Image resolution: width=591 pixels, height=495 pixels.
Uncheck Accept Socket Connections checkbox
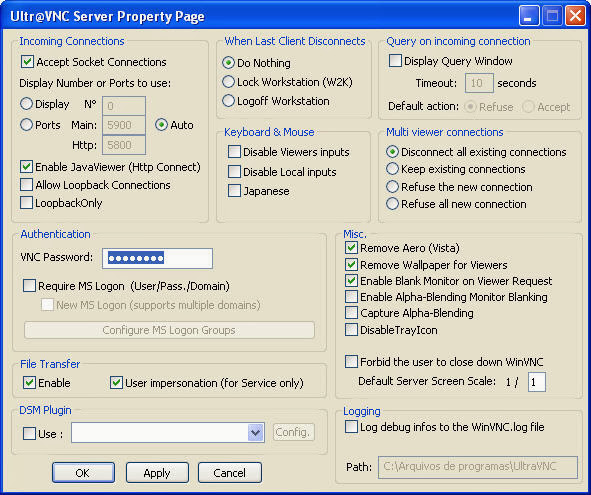point(28,62)
